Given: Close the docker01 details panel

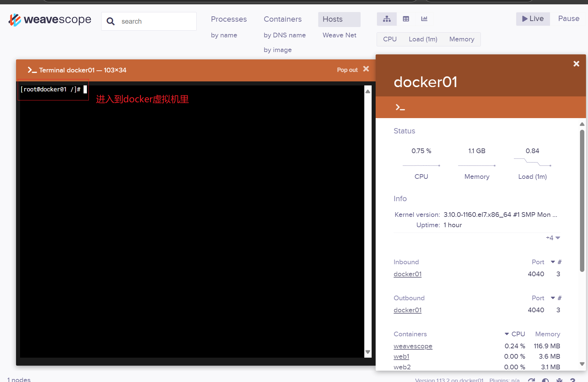Looking at the screenshot, I should pos(576,64).
